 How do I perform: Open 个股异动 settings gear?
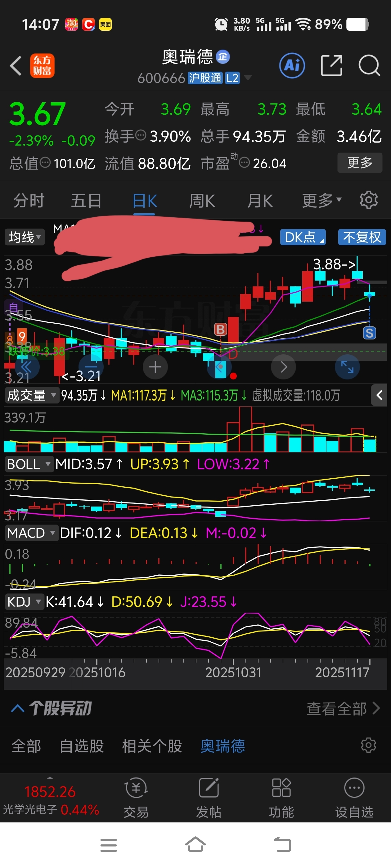[x=368, y=745]
